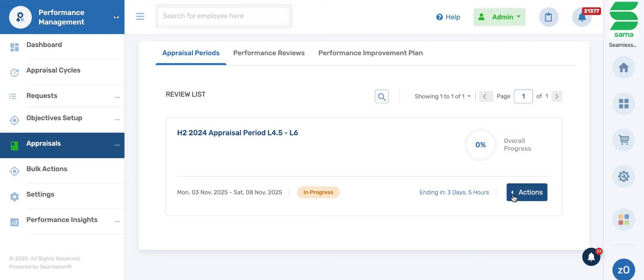Click the hamburger menu icon
Image resolution: width=644 pixels, height=280 pixels.
tap(140, 16)
